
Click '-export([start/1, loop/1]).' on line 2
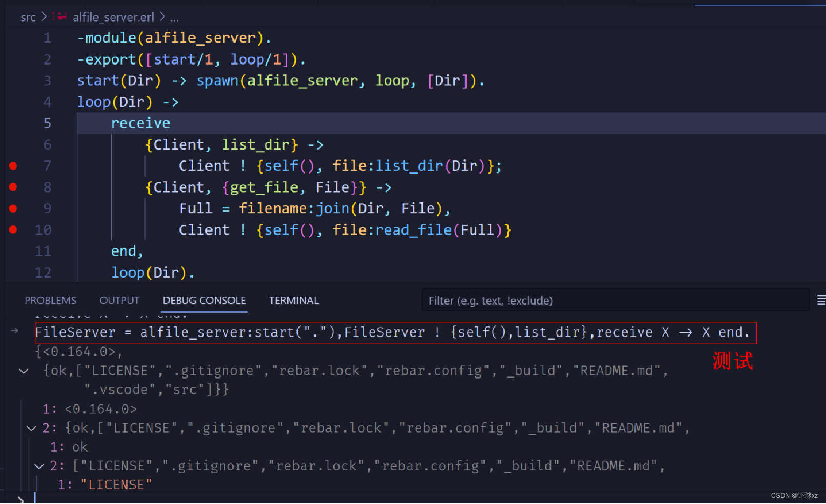coord(192,60)
